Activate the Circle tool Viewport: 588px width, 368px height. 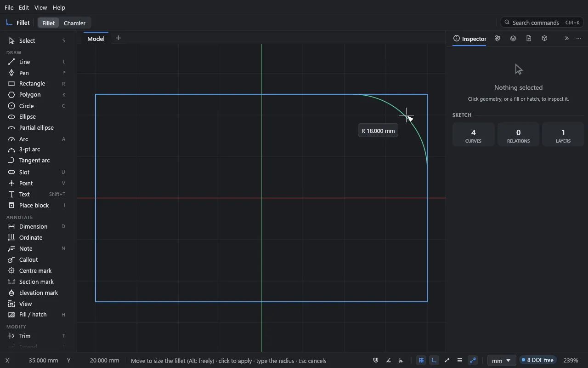(x=37, y=106)
